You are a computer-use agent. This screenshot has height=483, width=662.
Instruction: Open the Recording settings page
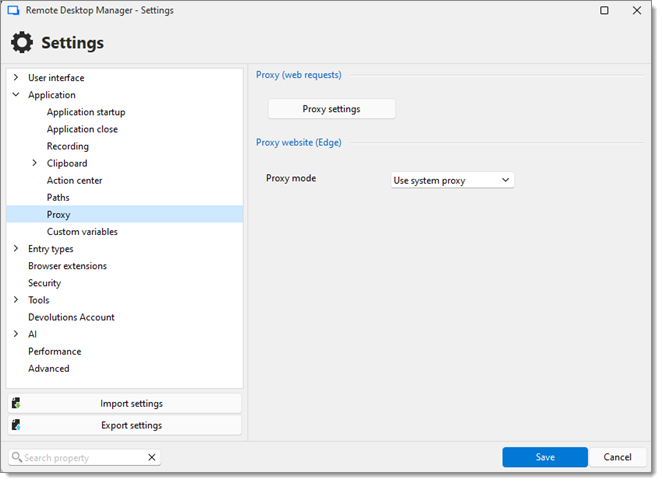pos(68,146)
